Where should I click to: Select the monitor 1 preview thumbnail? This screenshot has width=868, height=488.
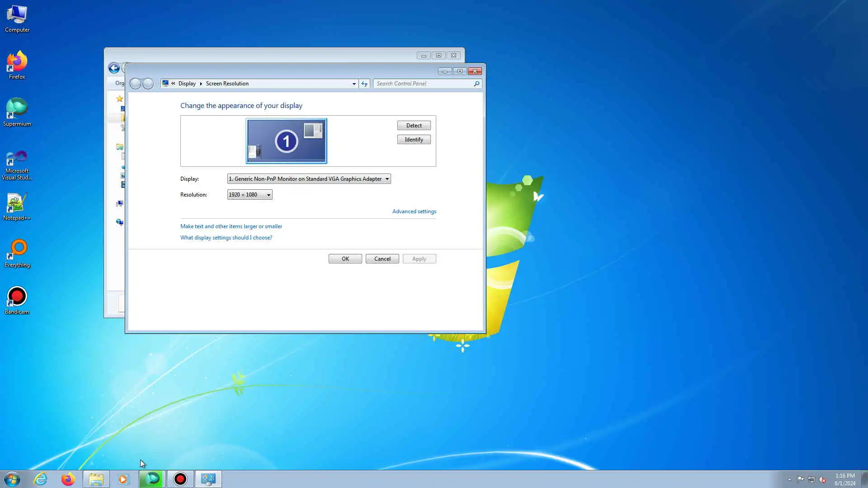(286, 141)
